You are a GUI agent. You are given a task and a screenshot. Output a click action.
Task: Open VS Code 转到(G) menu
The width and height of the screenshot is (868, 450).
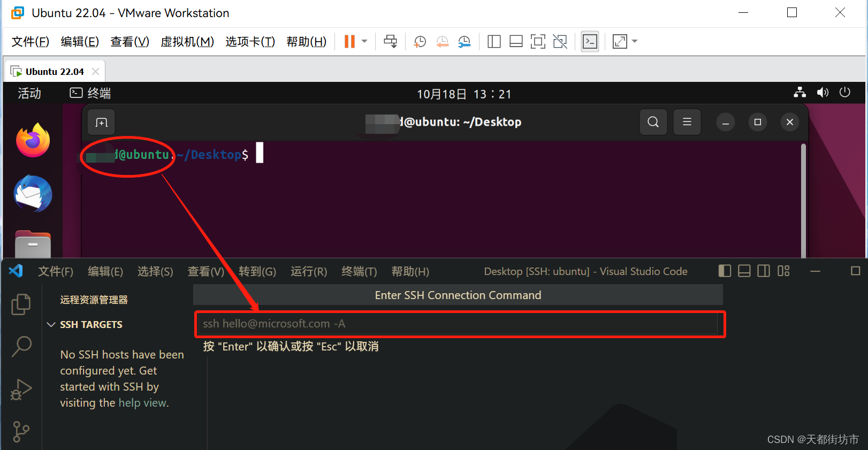(x=257, y=272)
